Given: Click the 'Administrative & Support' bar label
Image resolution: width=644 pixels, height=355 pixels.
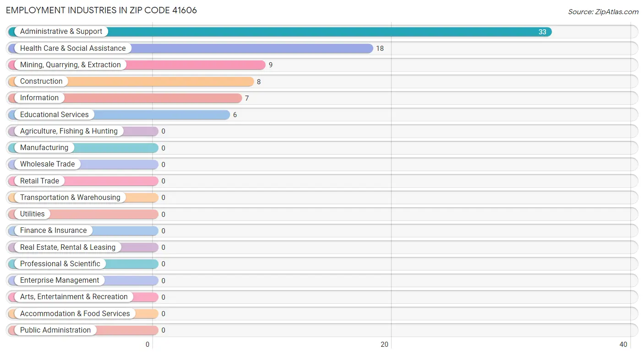Looking at the screenshot, I should click(61, 32).
